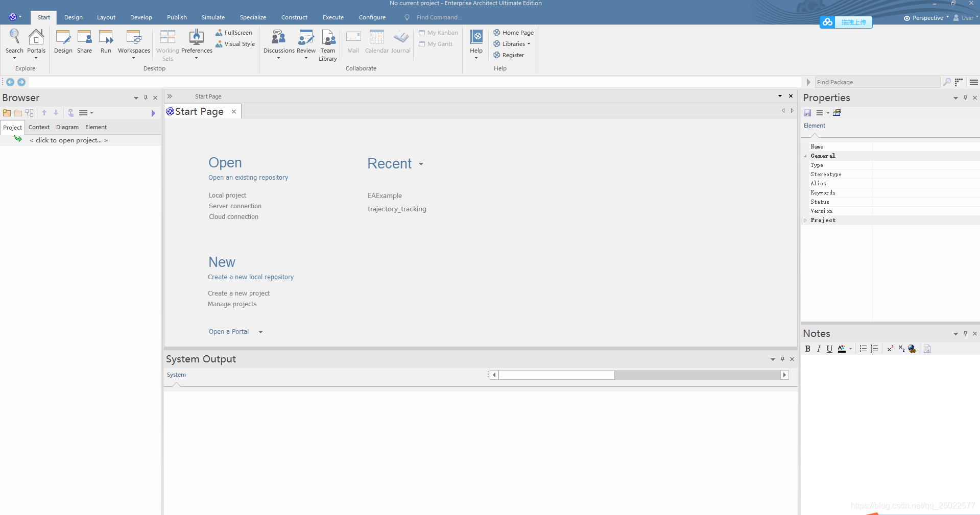Click the Notes font color swatch
This screenshot has height=515, width=980.
[842, 349]
